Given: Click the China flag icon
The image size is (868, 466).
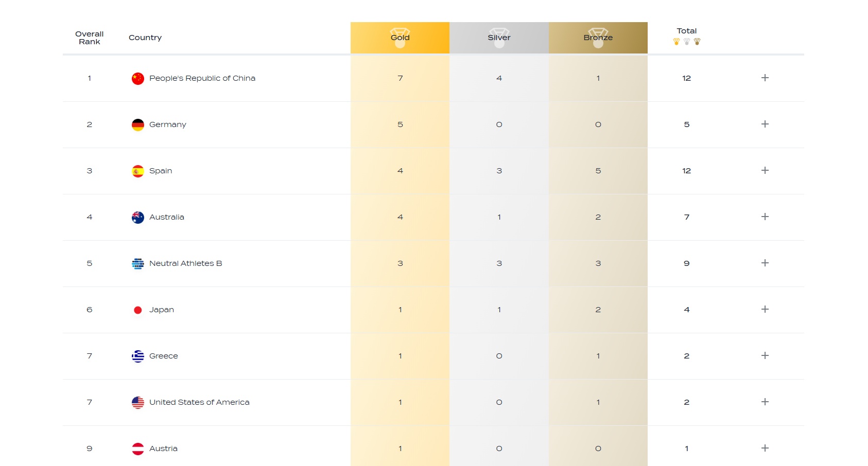Looking at the screenshot, I should coord(137,78).
